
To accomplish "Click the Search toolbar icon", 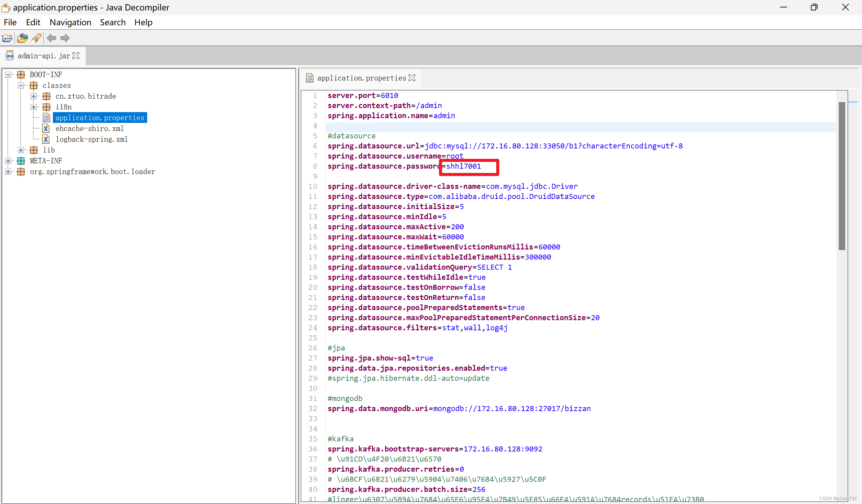I will click(36, 38).
